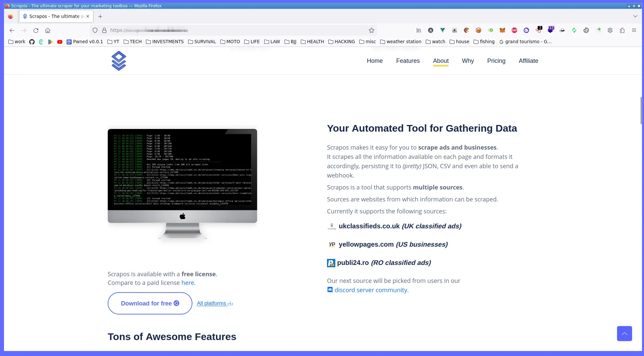
Task: Open a new tab with plus button
Action: [100, 16]
